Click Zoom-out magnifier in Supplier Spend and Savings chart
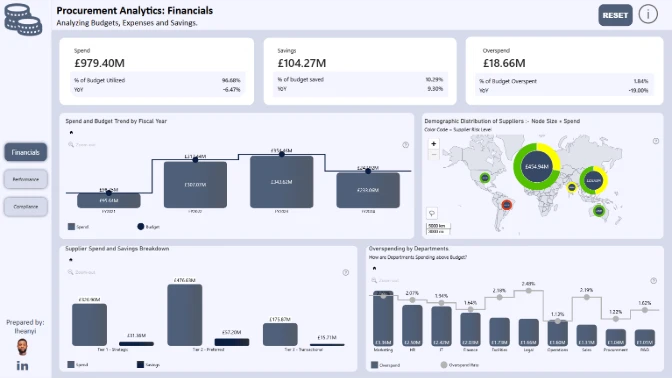This screenshot has height=378, width=672. click(71, 272)
